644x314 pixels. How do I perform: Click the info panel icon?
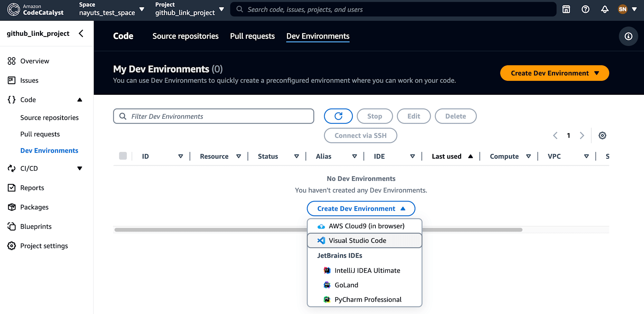click(x=628, y=36)
